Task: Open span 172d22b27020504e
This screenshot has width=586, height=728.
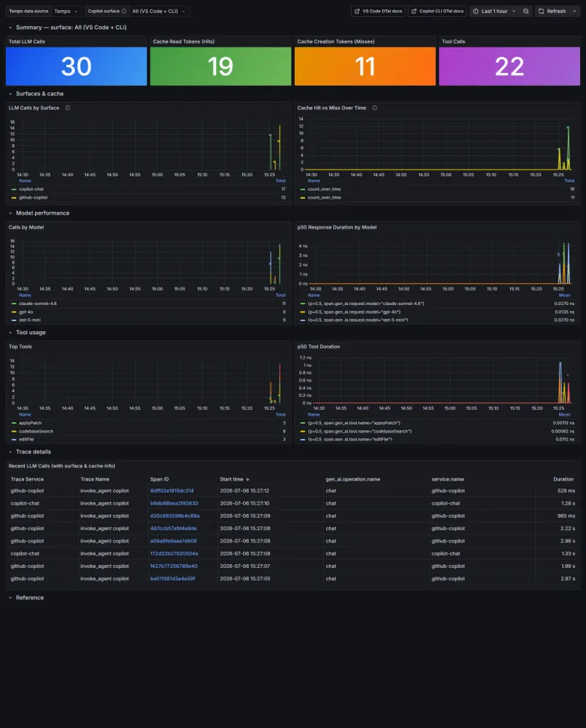Action: [x=174, y=553]
